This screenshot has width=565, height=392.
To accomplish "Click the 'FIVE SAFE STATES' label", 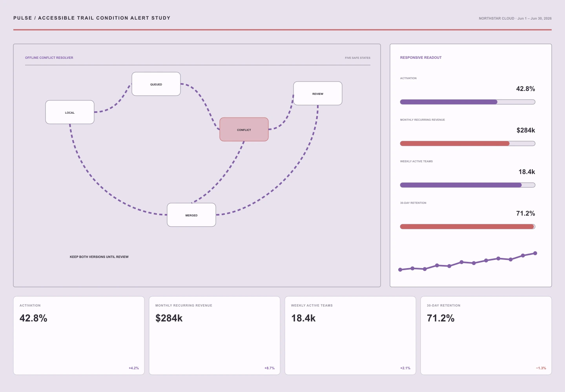I will (x=357, y=58).
